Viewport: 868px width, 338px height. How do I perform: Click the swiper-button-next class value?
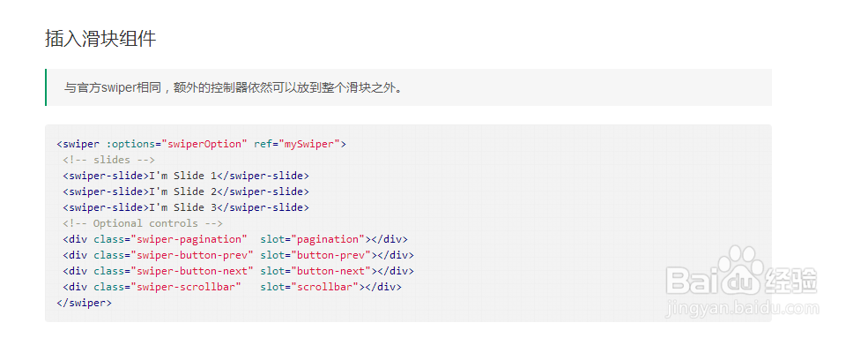[x=192, y=271]
